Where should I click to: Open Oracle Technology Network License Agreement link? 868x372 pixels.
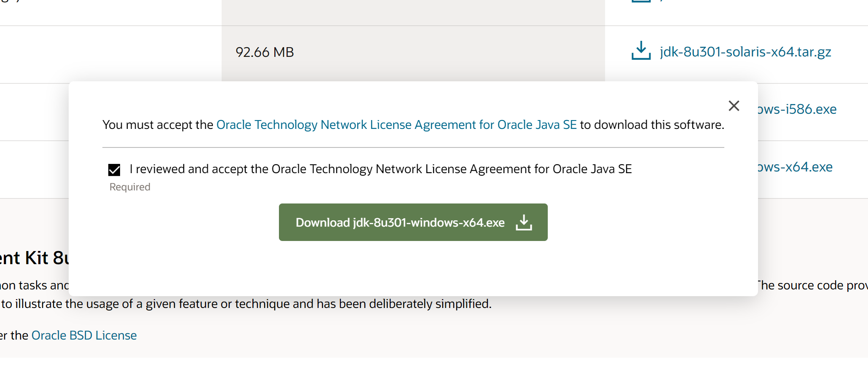pyautogui.click(x=396, y=125)
